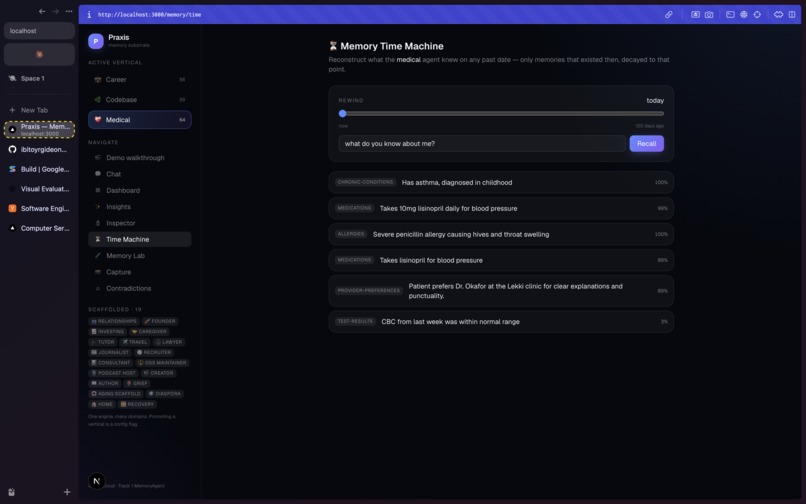Go forward with the browser forward arrow
This screenshot has width=806, height=504.
56,11
